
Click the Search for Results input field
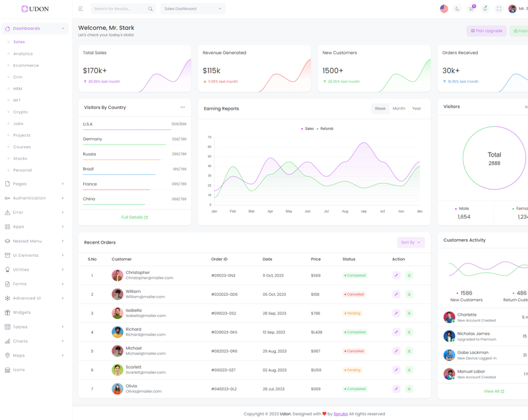119,9
